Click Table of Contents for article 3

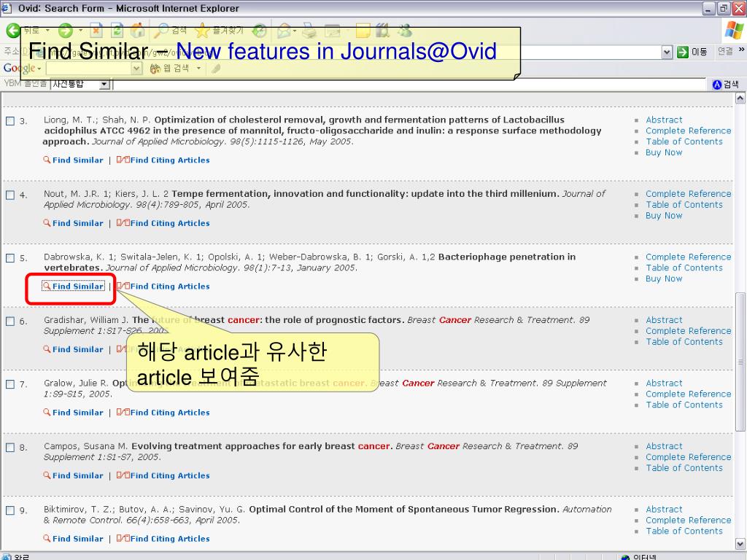[684, 141]
